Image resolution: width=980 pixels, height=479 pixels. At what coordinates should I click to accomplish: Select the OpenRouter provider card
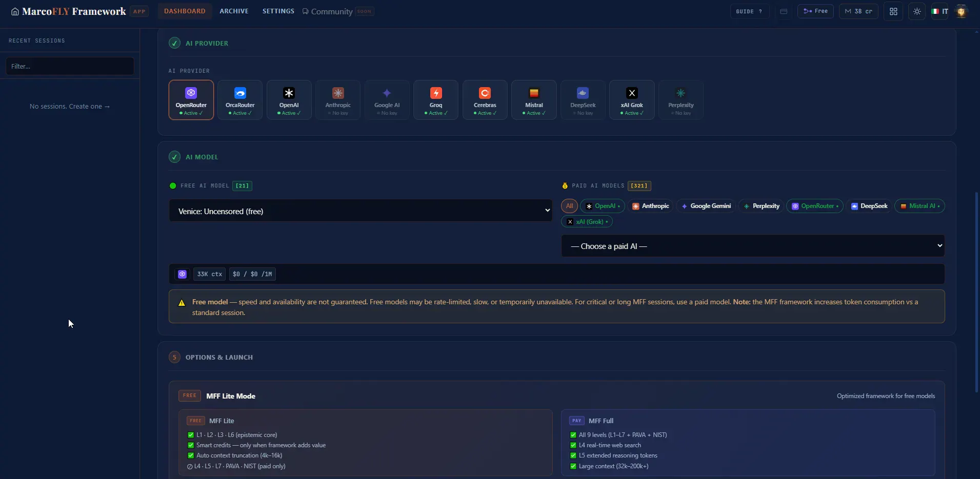pyautogui.click(x=191, y=100)
